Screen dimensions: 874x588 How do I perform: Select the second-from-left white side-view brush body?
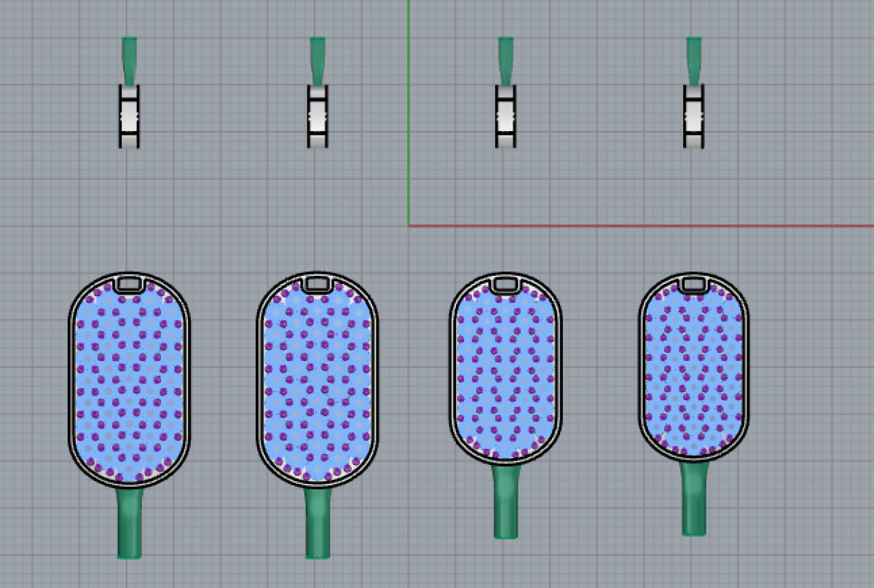coord(318,116)
